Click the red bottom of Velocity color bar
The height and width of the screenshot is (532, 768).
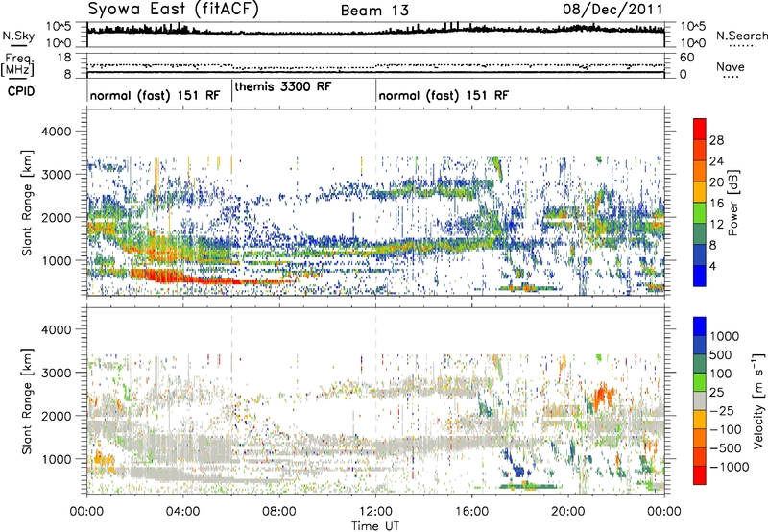700,475
